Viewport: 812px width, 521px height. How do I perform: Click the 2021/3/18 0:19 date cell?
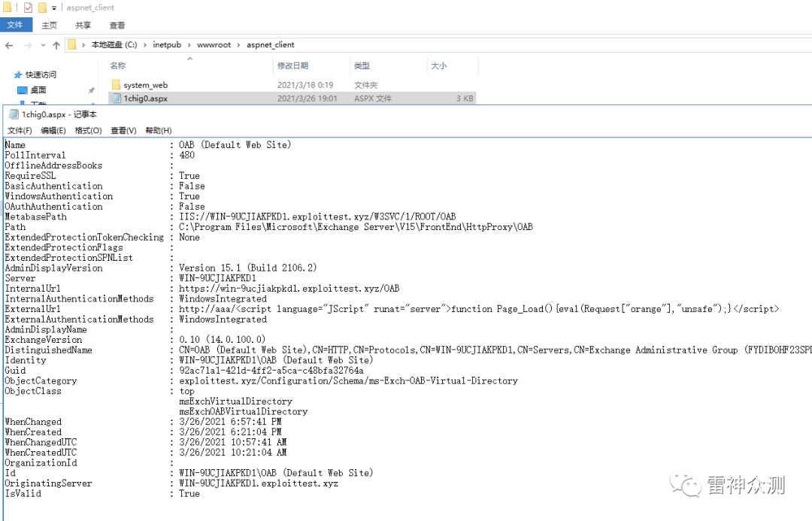(x=305, y=85)
